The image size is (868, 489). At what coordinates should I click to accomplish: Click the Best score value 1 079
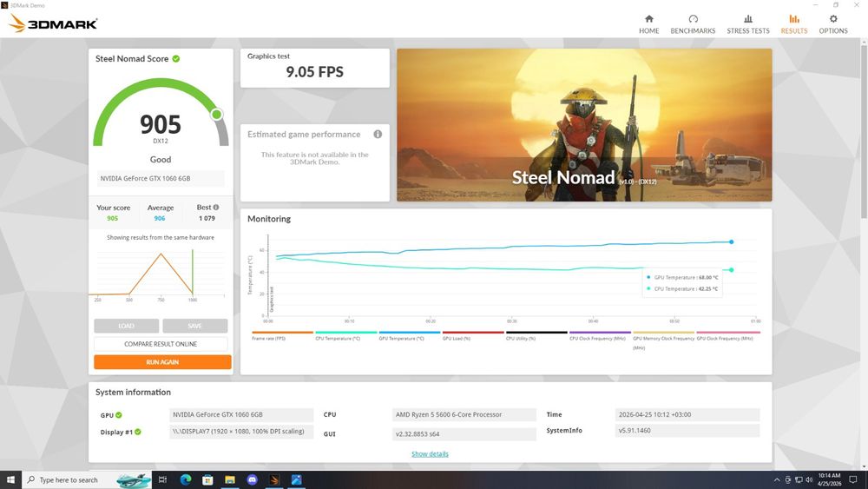click(207, 218)
